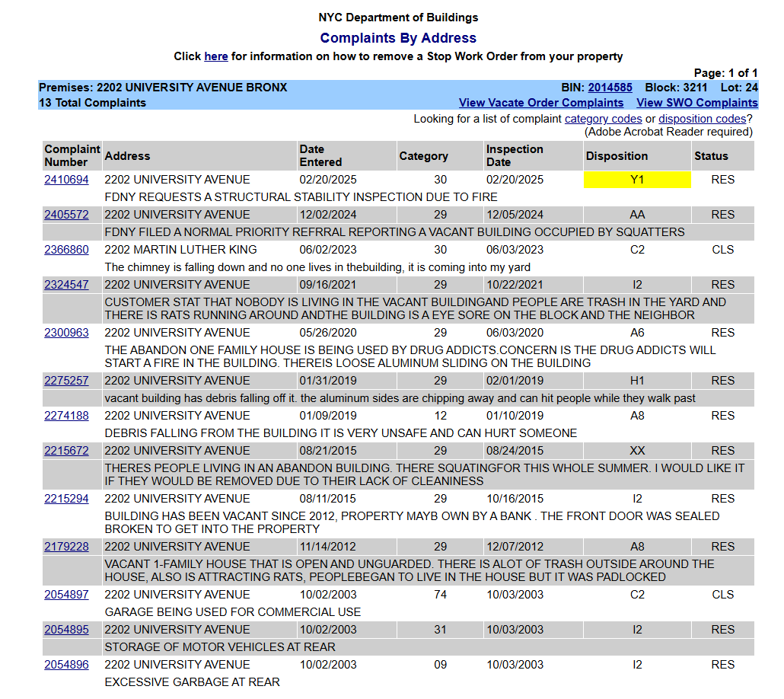Open View Vacate Order Complaints
784x699 pixels.
541,103
